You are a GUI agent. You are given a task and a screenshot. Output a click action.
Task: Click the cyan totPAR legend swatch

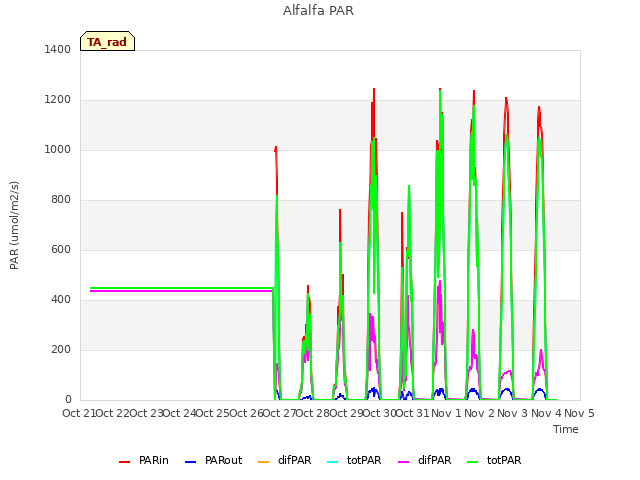[x=333, y=462]
